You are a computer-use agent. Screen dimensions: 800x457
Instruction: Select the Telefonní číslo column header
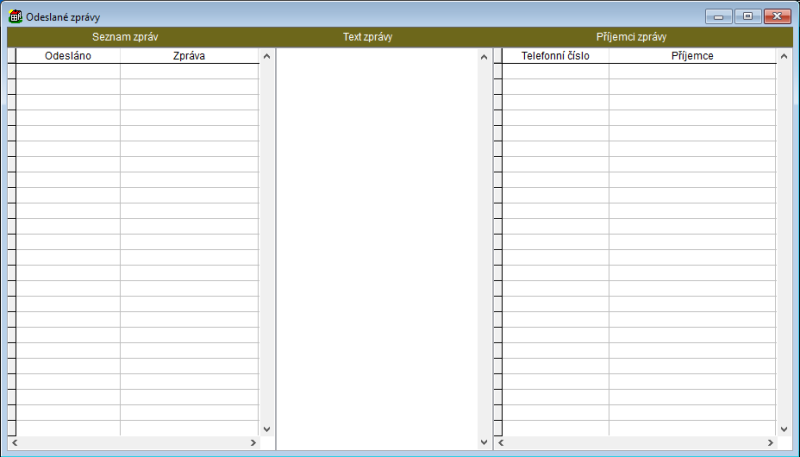coord(555,57)
